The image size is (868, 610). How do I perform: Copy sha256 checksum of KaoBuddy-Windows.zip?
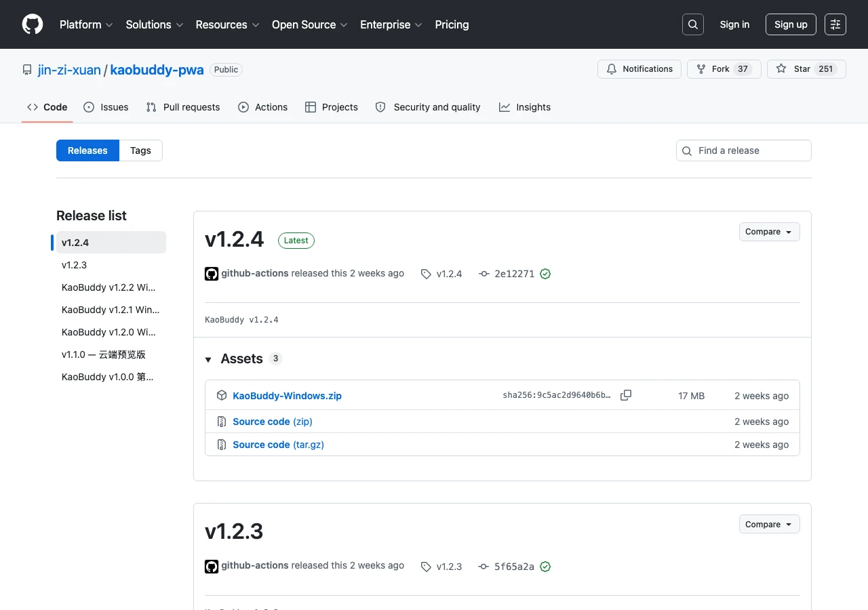(626, 395)
